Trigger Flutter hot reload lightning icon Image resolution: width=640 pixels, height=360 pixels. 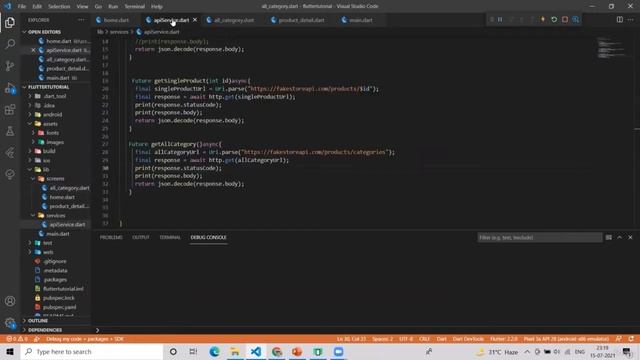[x=543, y=20]
